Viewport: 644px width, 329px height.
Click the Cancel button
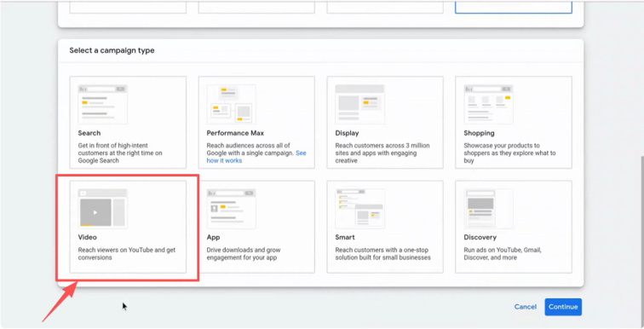coord(526,307)
